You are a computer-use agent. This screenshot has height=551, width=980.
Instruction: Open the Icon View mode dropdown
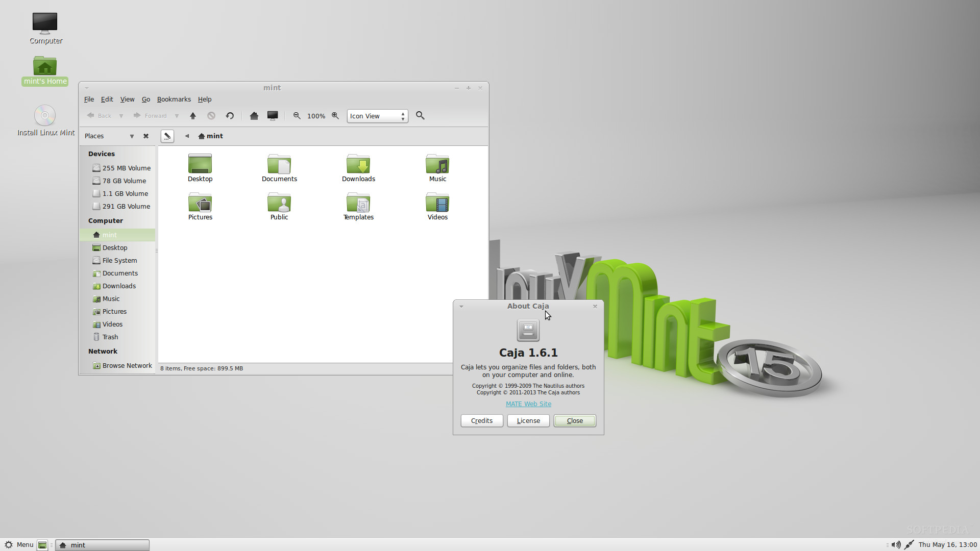coord(378,116)
